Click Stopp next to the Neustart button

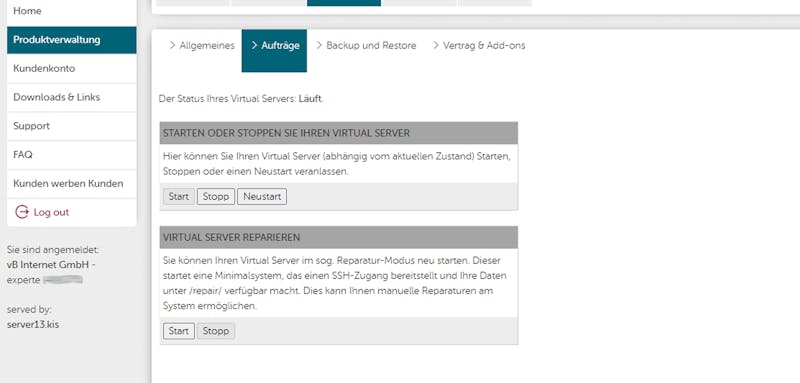tap(216, 196)
